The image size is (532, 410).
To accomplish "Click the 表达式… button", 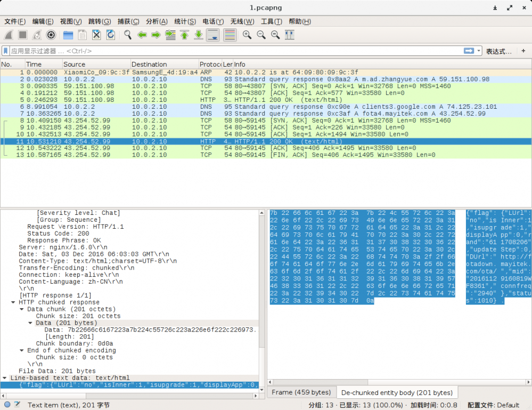I will coord(498,51).
